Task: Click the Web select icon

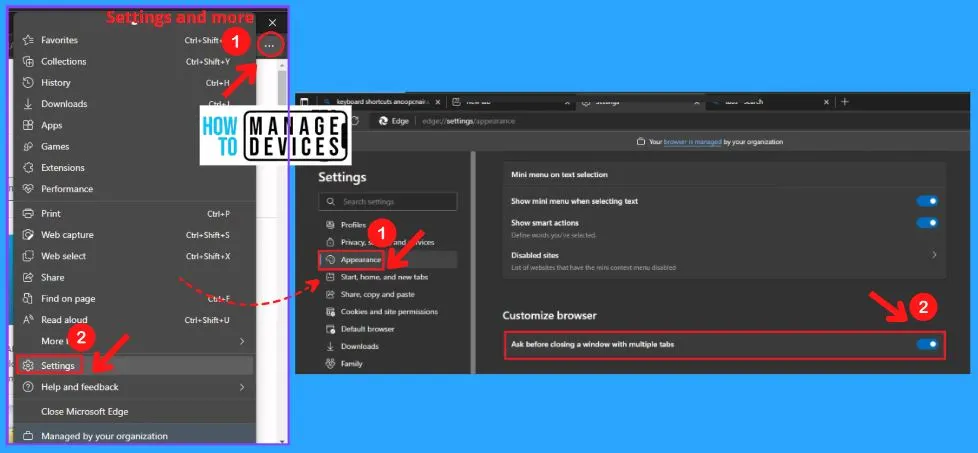Action: click(27, 256)
